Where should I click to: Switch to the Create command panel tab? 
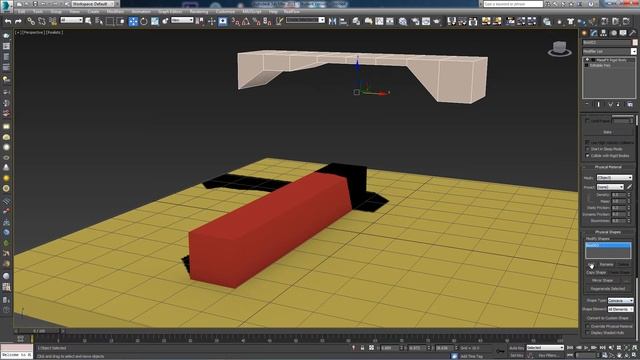tap(584, 33)
